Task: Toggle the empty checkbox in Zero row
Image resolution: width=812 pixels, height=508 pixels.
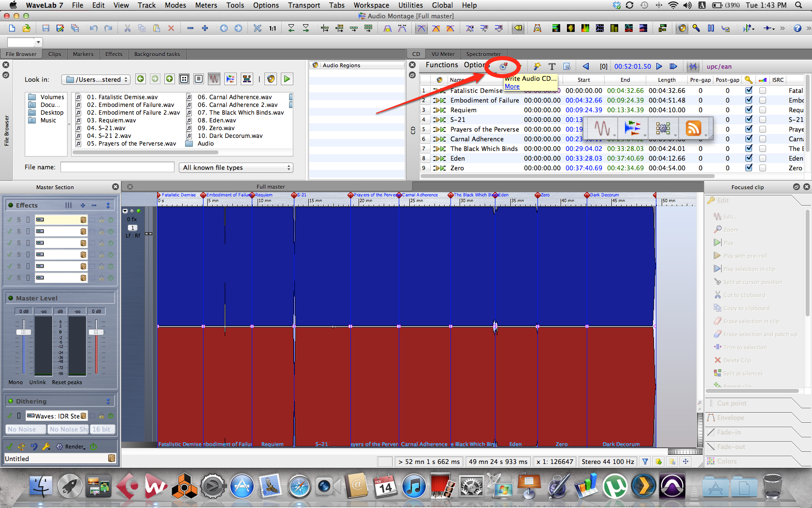Action: (x=763, y=168)
